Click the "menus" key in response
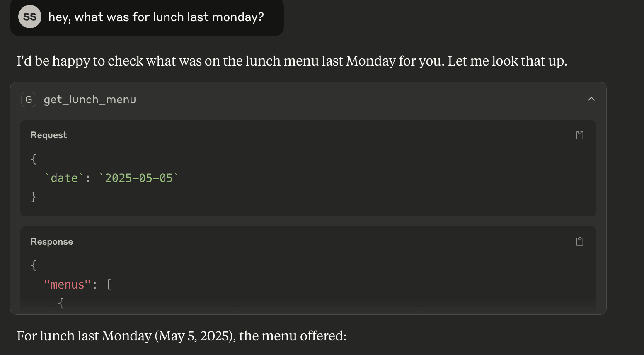This screenshot has width=644, height=355. click(x=67, y=285)
